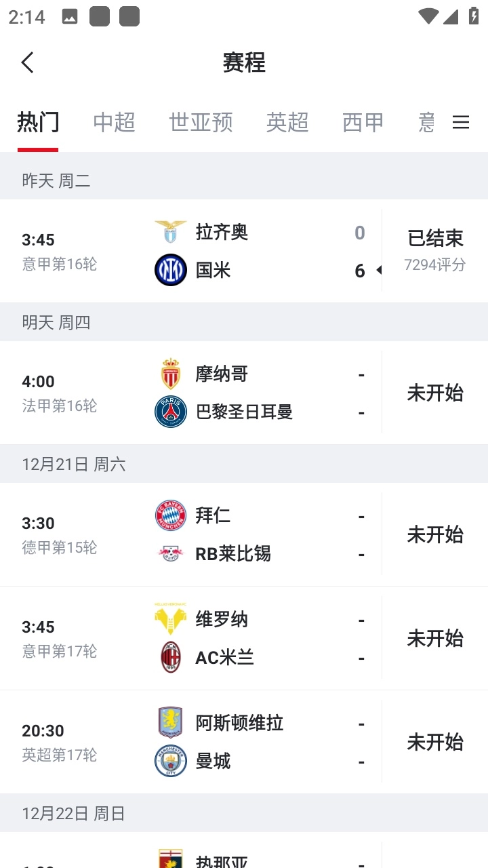Tap the Paris Saint-Germain crest
This screenshot has width=488, height=868.
point(171,412)
